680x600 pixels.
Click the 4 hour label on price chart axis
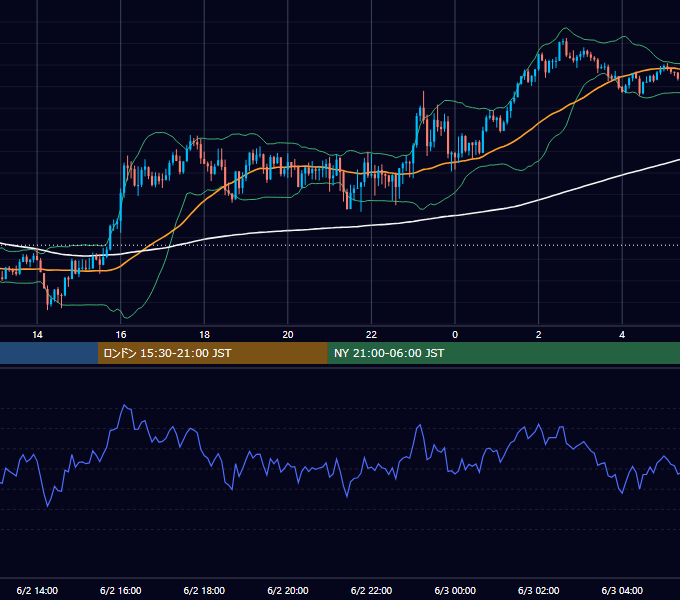(x=622, y=335)
